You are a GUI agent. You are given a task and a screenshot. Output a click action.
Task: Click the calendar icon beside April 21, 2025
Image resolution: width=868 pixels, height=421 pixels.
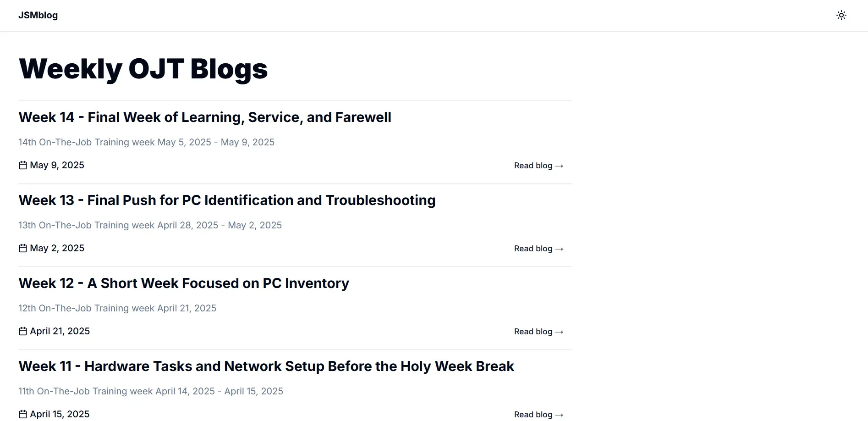pos(22,331)
